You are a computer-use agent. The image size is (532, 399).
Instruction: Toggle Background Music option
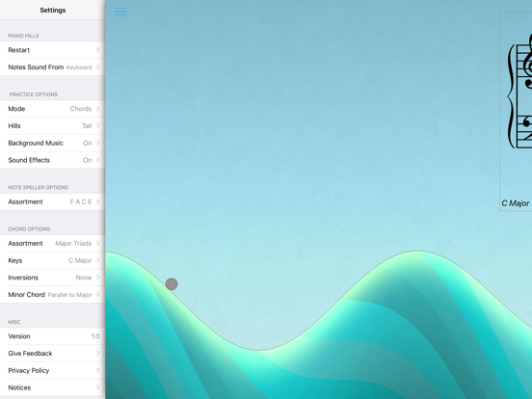(53, 143)
